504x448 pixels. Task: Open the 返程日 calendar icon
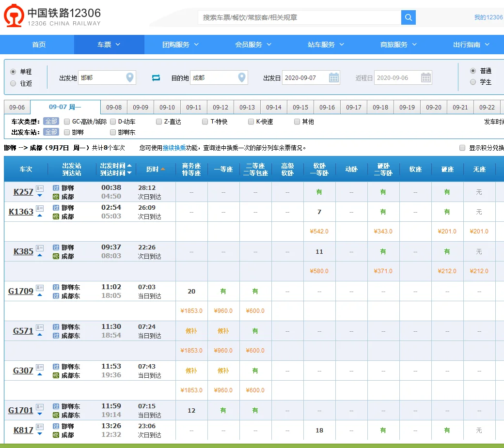tap(425, 77)
